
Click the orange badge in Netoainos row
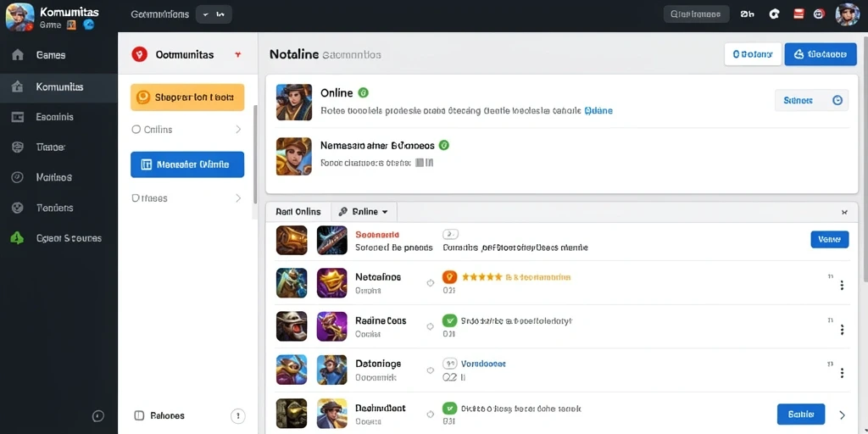pos(449,277)
